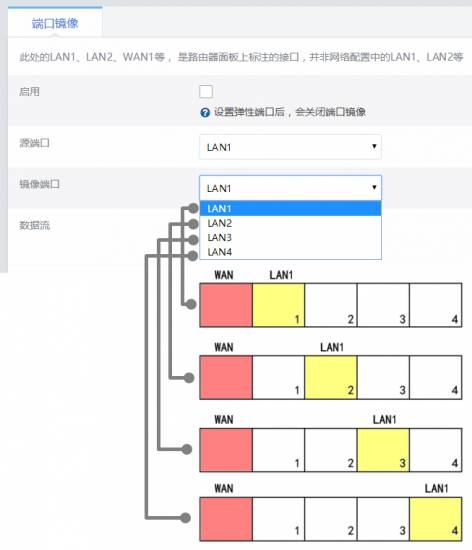The image size is (472, 550).
Task: Open the 端口镜像 tab
Action: pyautogui.click(x=55, y=23)
